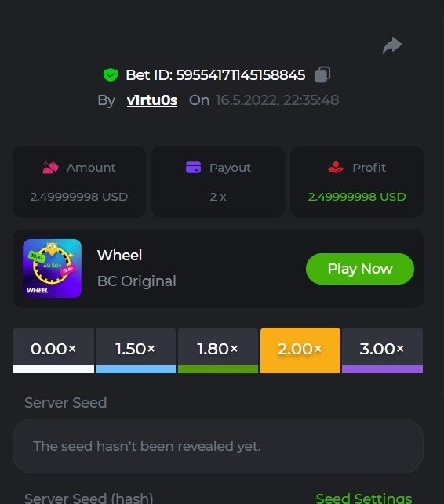The width and height of the screenshot is (444, 504).
Task: Open the Wheel game thumbnail
Action: coord(52,268)
